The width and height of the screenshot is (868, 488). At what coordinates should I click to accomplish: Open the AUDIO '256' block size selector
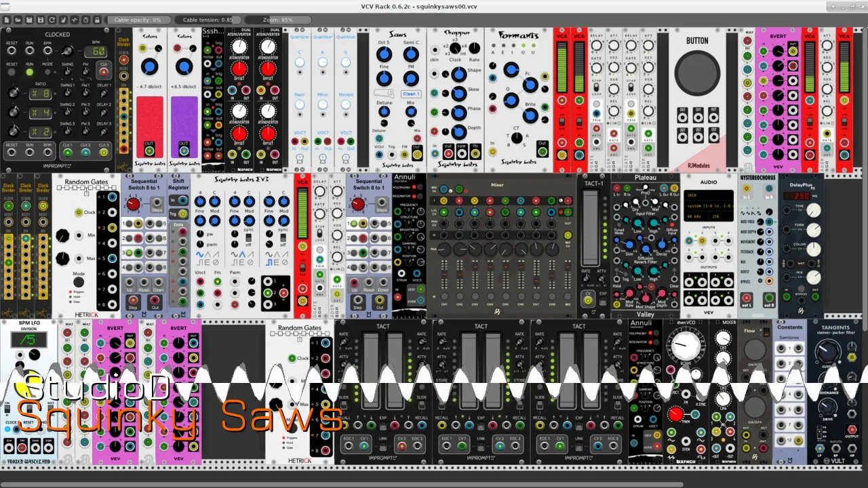pos(721,216)
